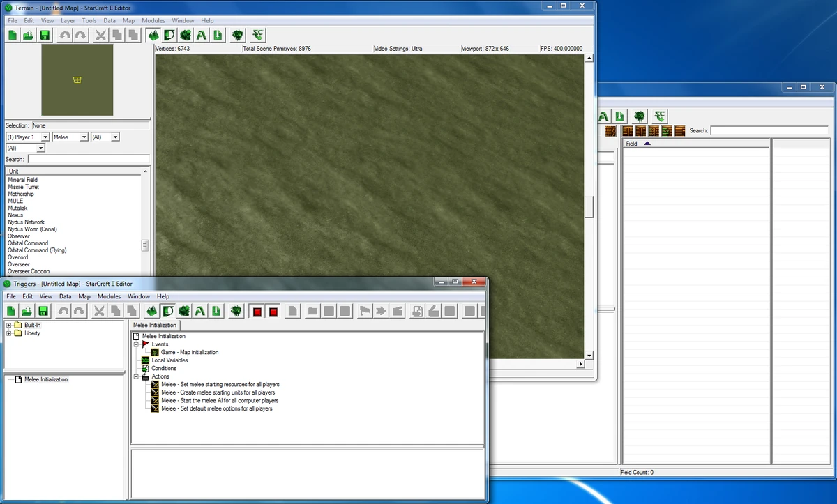Viewport: 837px width, 504px height.
Task: Switch to the Melee Initialization tab
Action: coord(155,325)
